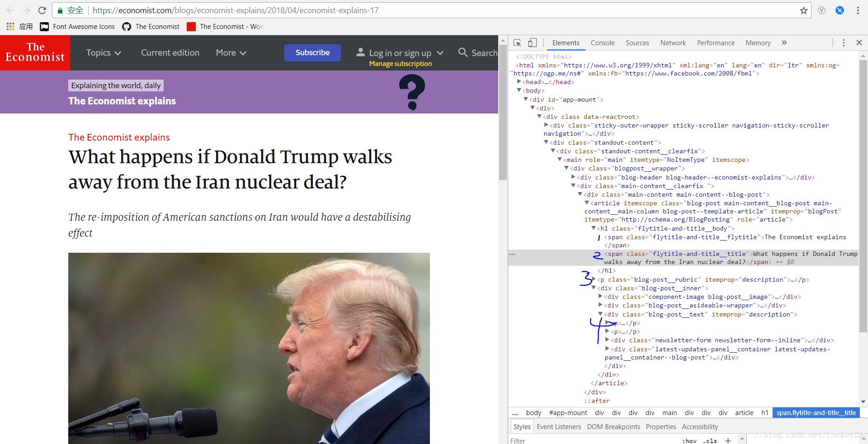The height and width of the screenshot is (444, 868).
Task: Expand the blog-post__rubric paragraph node
Action: pyautogui.click(x=594, y=279)
